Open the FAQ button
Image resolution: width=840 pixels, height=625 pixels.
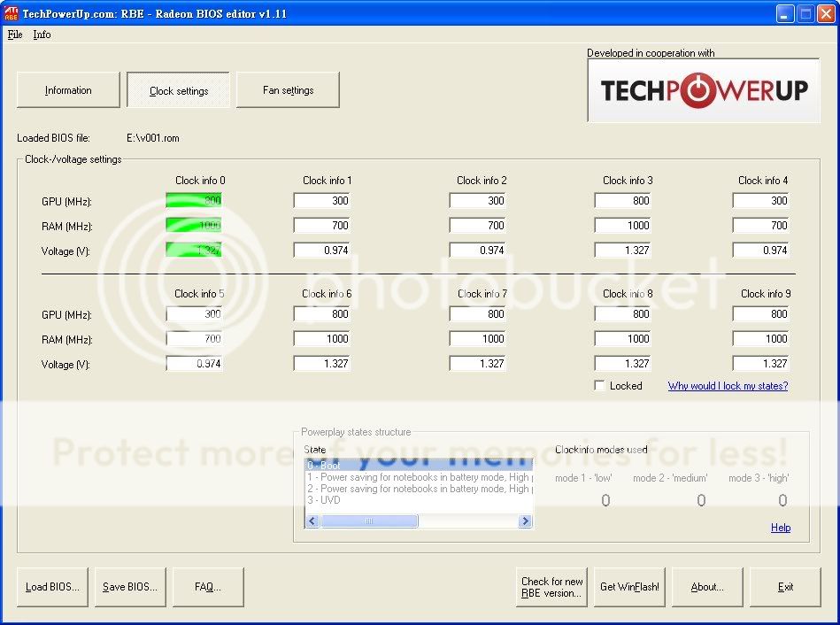pos(207,587)
